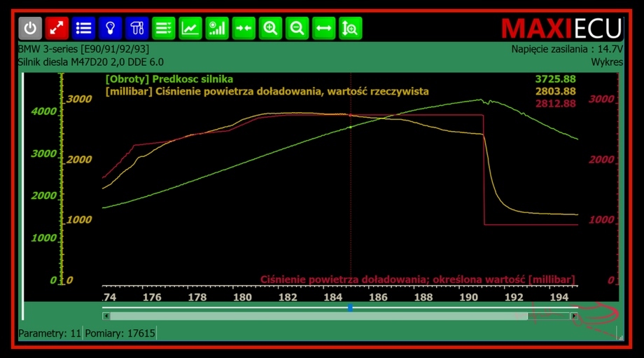The height and width of the screenshot is (358, 644).
Task: Zoom out with the magnifier minus icon
Action: click(x=297, y=28)
